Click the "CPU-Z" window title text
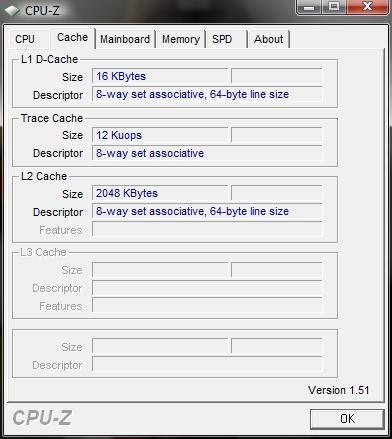The width and height of the screenshot is (392, 439). 42,10
